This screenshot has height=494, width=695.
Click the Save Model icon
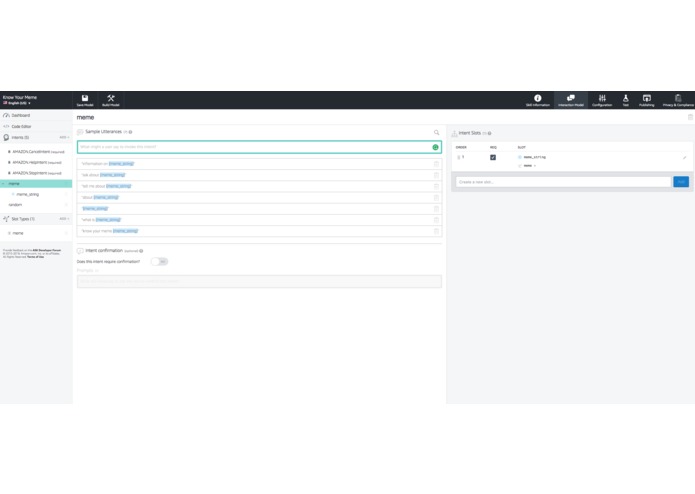click(85, 100)
